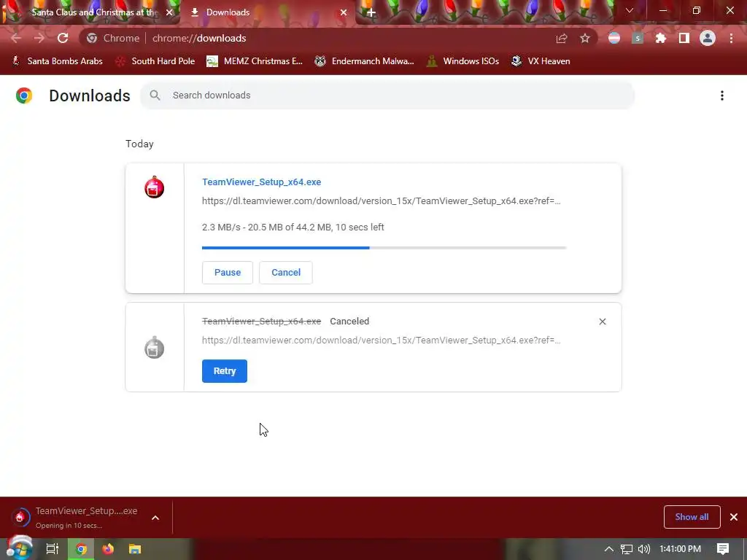Expand options for TeamViewer download in shelf
Image resolution: width=747 pixels, height=560 pixels.
coord(155,518)
